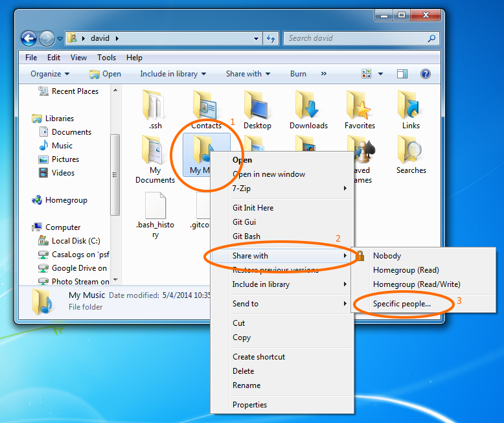Select Google Drive network drive in sidebar
Image resolution: width=504 pixels, height=423 pixels.
pyautogui.click(x=73, y=268)
